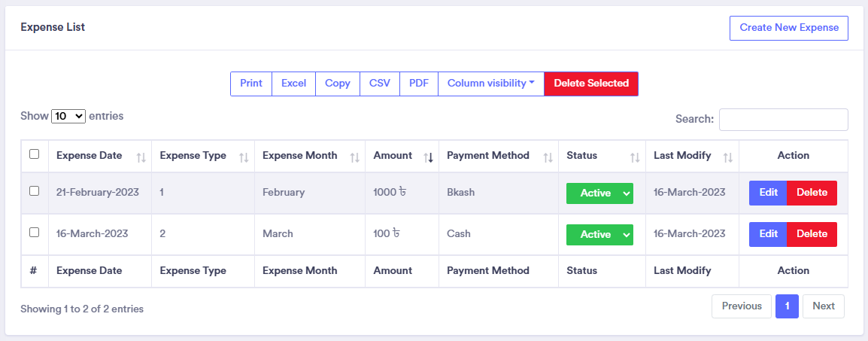Screen dimensions: 868x341
Task: Focus the Search input field
Action: (783, 120)
